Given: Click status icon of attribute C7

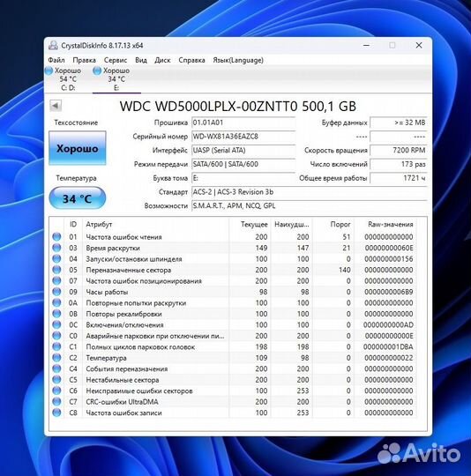Looking at the screenshot, I should 56,402.
